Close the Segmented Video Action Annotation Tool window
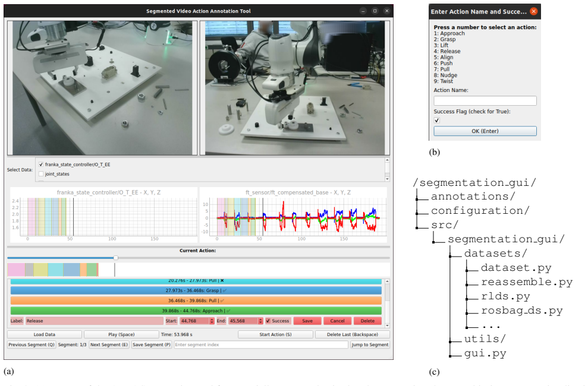 pos(386,11)
